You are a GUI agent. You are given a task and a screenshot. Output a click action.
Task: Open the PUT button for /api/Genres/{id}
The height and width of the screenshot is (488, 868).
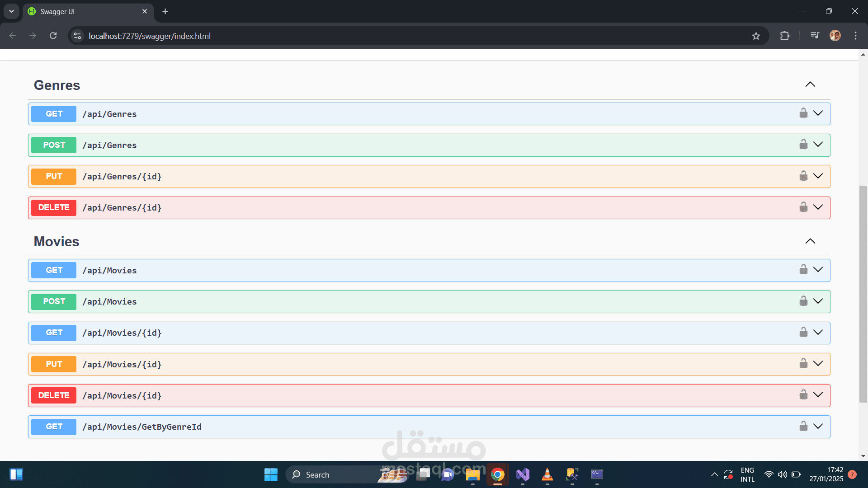54,176
